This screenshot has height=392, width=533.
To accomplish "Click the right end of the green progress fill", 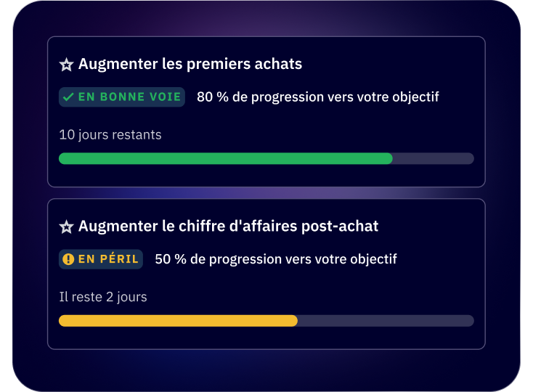I will (389, 158).
